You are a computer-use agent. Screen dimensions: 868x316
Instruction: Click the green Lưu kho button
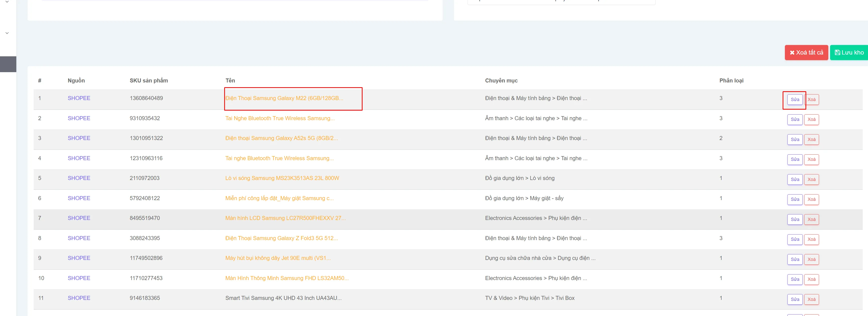tap(849, 53)
